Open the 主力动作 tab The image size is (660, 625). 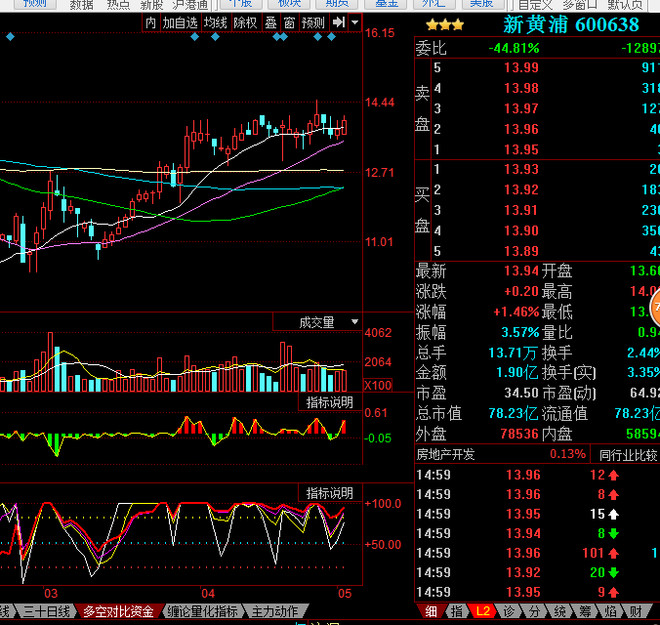click(274, 611)
